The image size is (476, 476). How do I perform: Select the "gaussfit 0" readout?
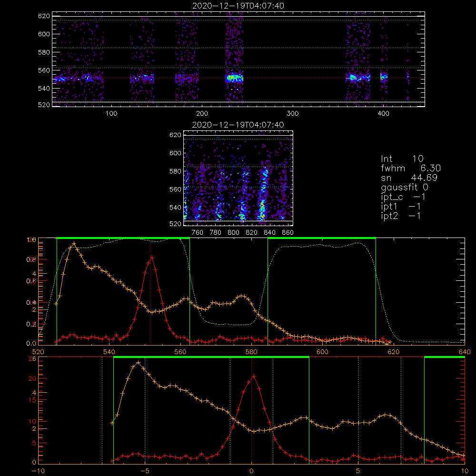pos(404,187)
